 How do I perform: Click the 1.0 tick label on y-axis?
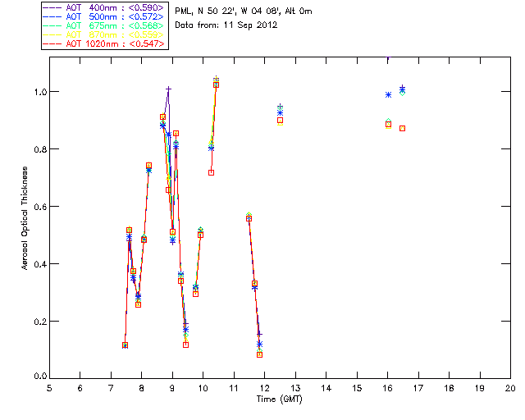[x=40, y=92]
